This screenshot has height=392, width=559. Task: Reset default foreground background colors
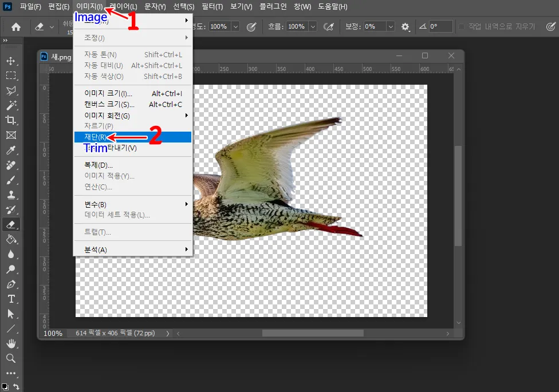(x=5, y=387)
